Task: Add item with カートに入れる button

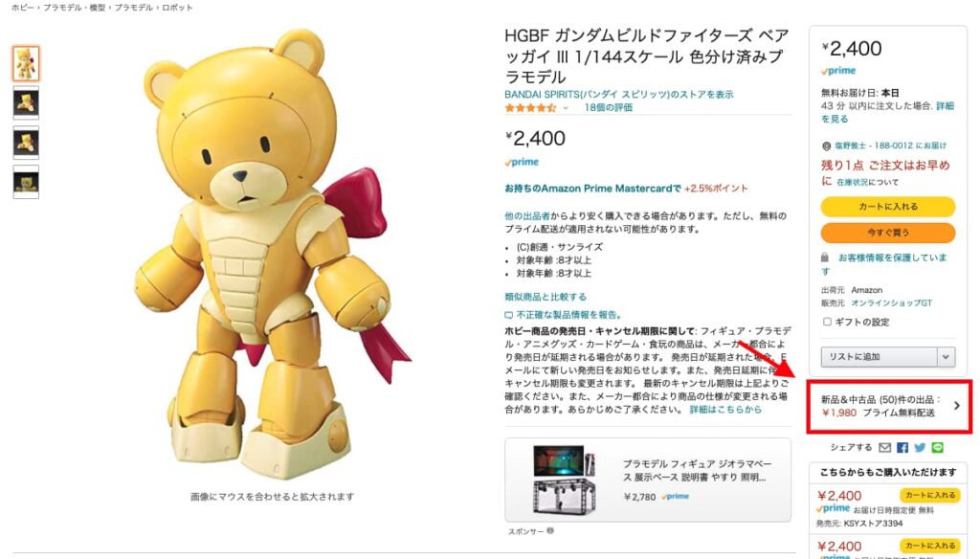Action: point(887,207)
